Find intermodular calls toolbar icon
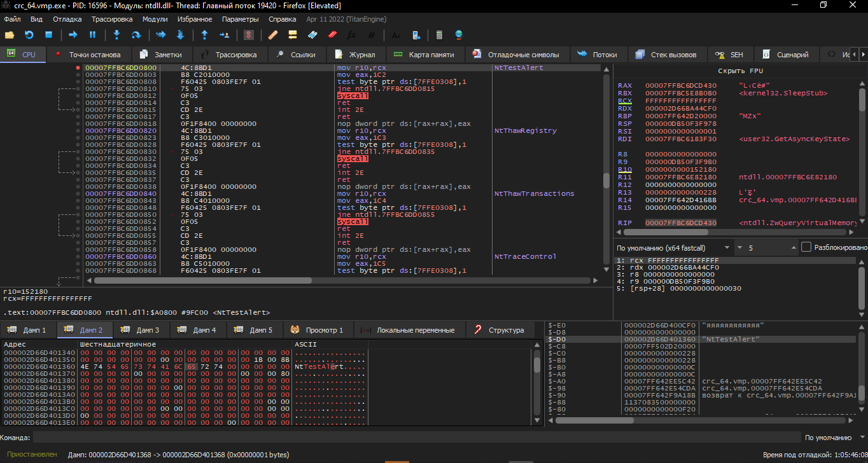This screenshot has width=868, height=463. 416,35
